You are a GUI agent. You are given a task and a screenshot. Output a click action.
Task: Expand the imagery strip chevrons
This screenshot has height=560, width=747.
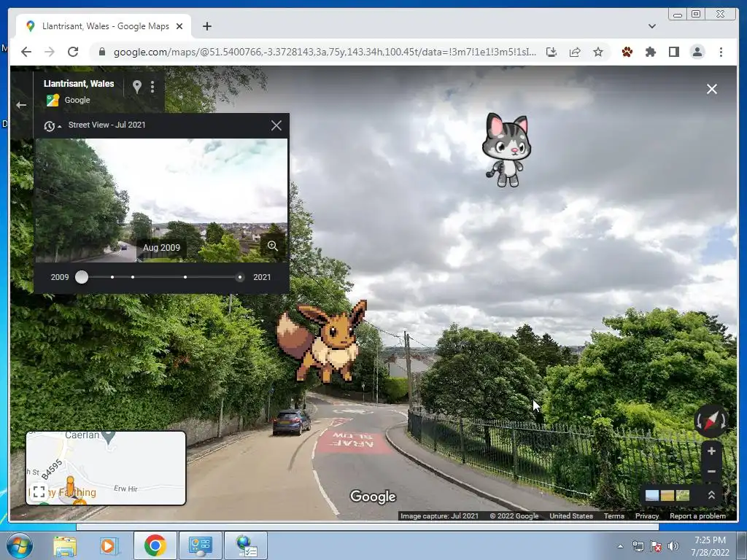[x=711, y=495]
